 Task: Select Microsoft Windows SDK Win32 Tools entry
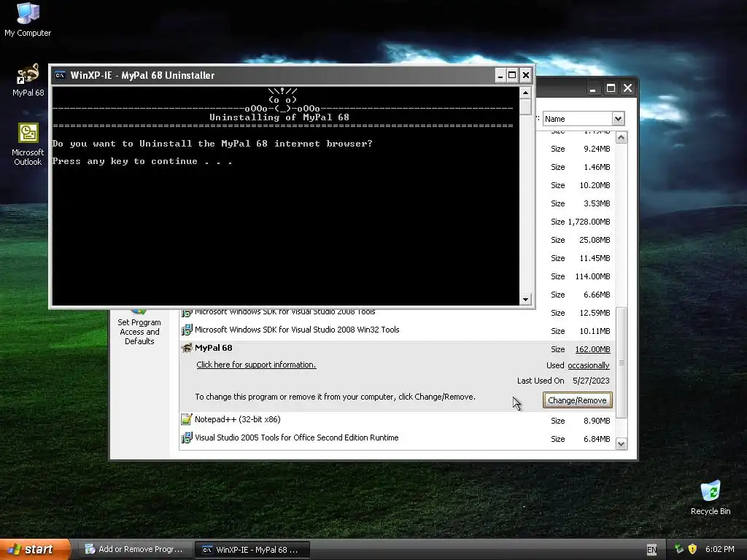tap(297, 330)
